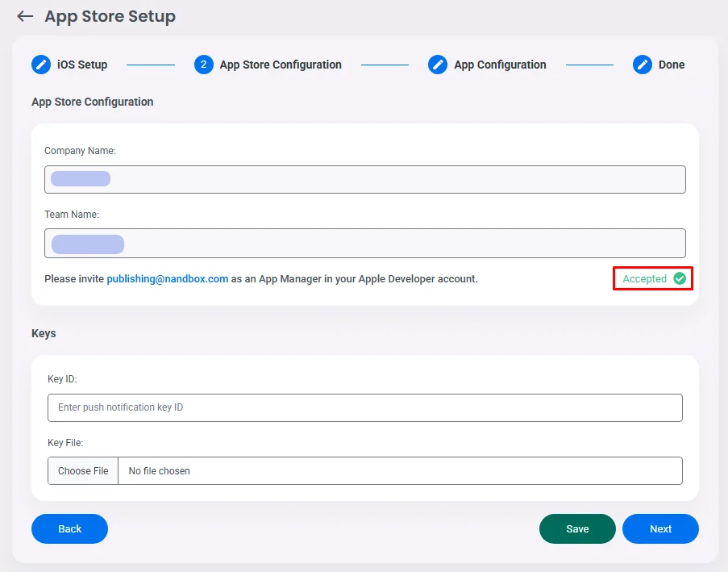Click the step 2 circle icon
This screenshot has height=572, width=728.
(204, 65)
